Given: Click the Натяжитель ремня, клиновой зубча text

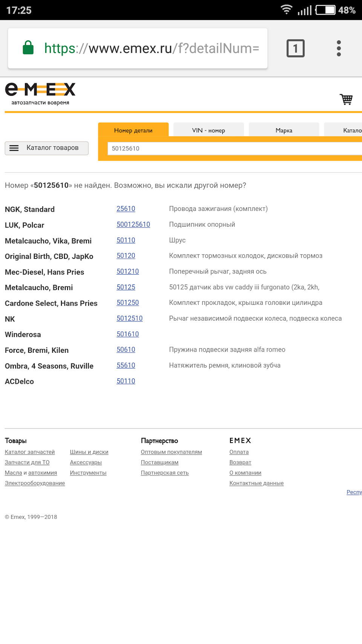Looking at the screenshot, I should click(225, 366).
